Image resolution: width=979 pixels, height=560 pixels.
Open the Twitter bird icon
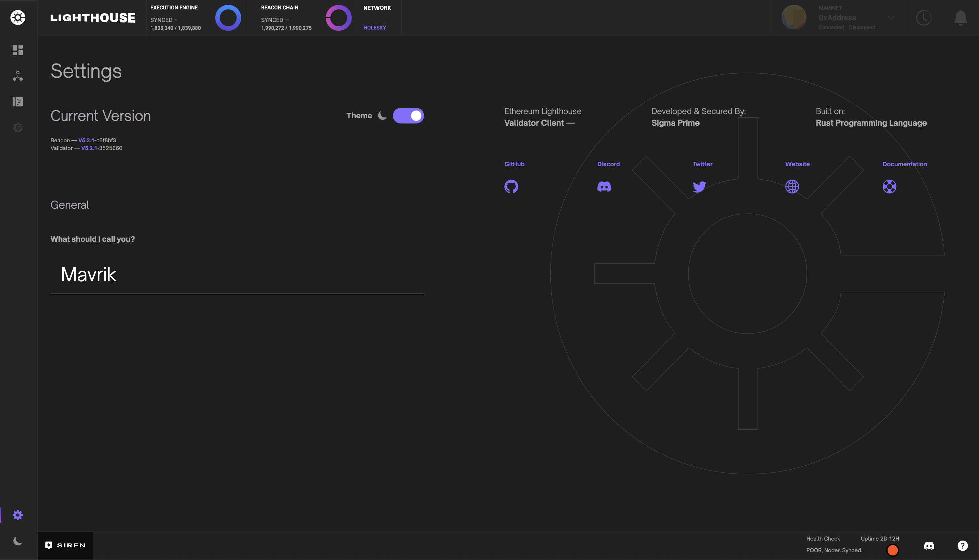click(x=699, y=187)
